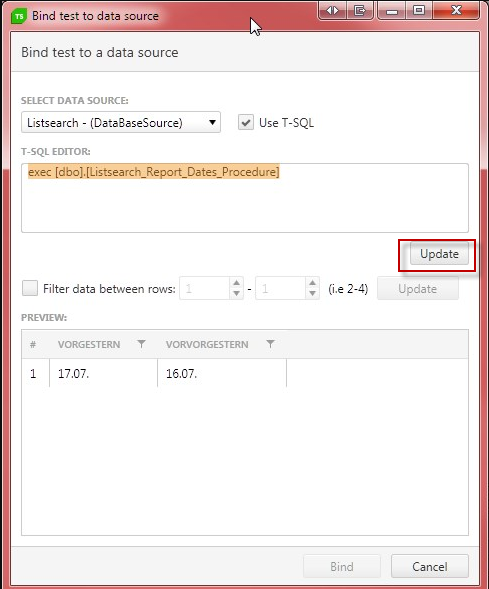The image size is (489, 589).
Task: Click the green TS application icon
Action: 19,16
